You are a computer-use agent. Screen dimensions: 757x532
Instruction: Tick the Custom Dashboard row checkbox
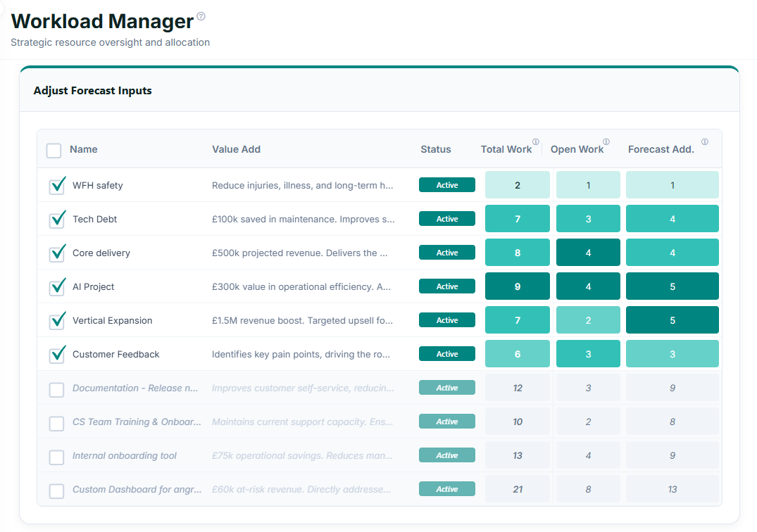coord(56,491)
